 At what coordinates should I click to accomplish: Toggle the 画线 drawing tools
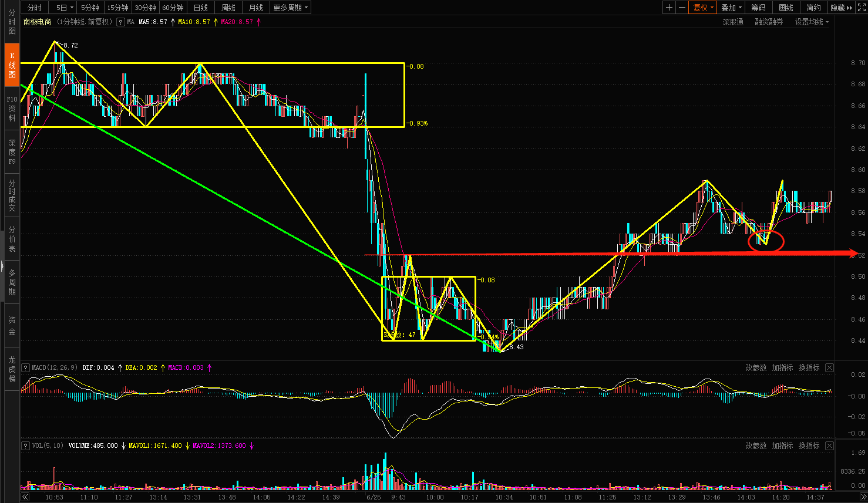tap(786, 8)
